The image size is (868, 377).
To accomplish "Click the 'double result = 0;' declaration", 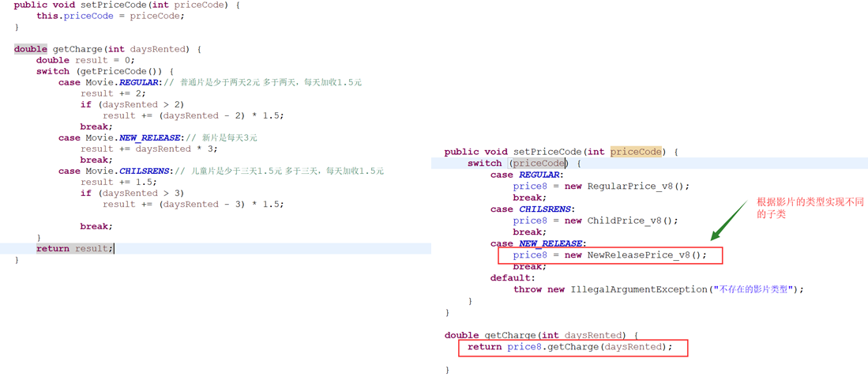I will click(85, 60).
